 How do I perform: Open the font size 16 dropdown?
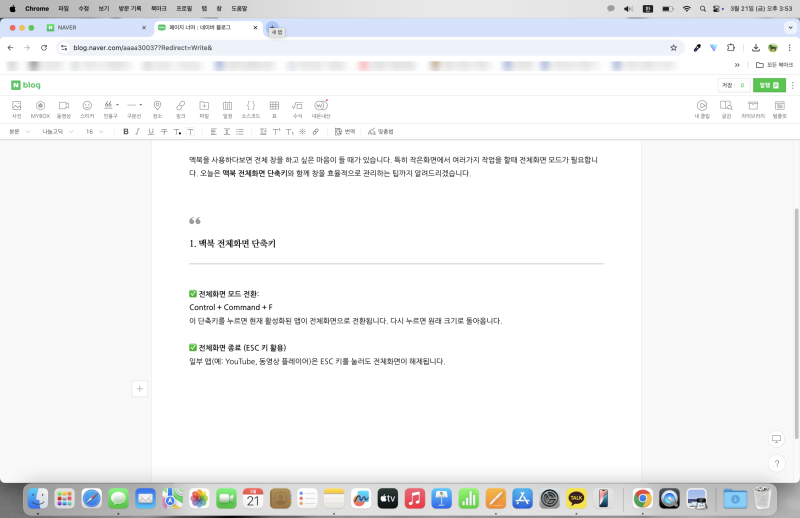(94, 132)
